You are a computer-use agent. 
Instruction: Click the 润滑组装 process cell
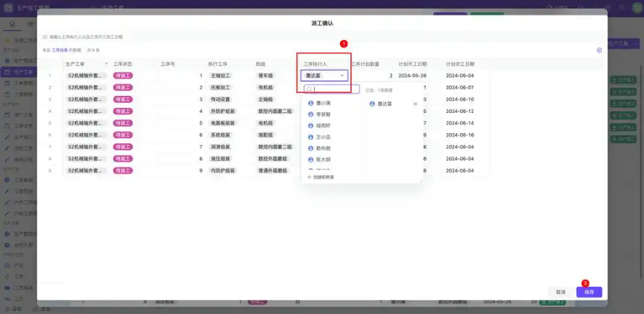click(220, 147)
